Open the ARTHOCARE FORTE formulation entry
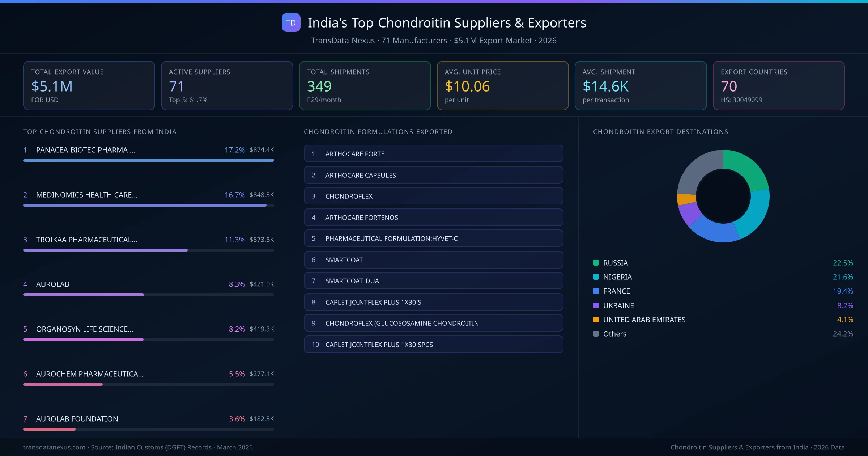The width and height of the screenshot is (868, 456). click(433, 153)
